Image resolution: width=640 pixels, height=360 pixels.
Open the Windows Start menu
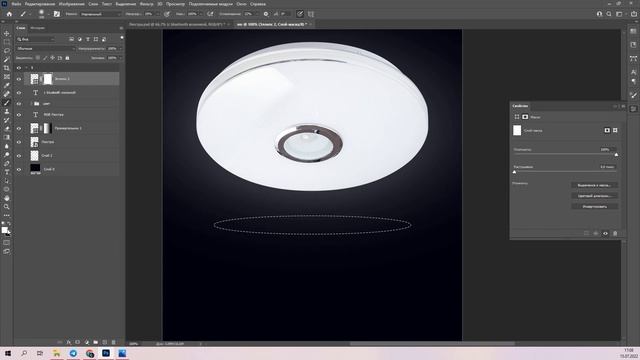[8, 353]
